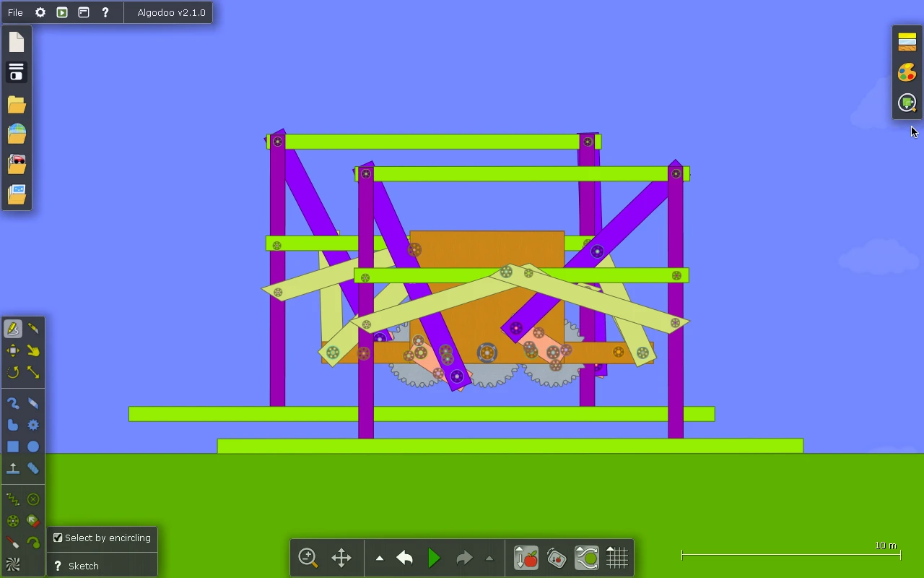This screenshot has height=578, width=924.
Task: Toggle gravity with the apple icon
Action: pos(526,558)
